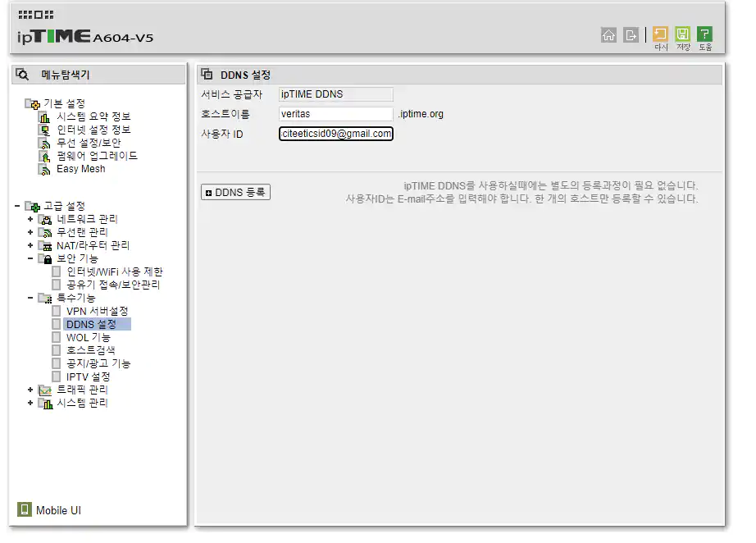
Task: Open Easy Mesh menu item
Action: pos(81,169)
